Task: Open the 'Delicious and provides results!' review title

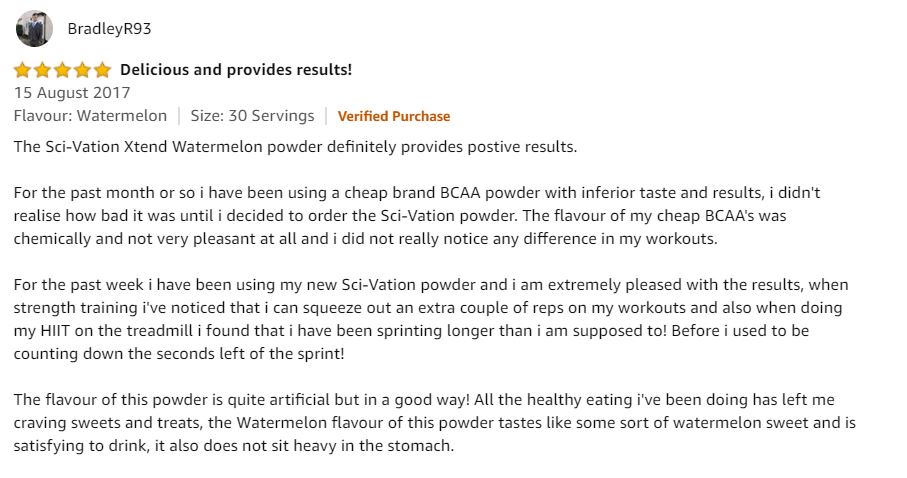Action: point(236,69)
